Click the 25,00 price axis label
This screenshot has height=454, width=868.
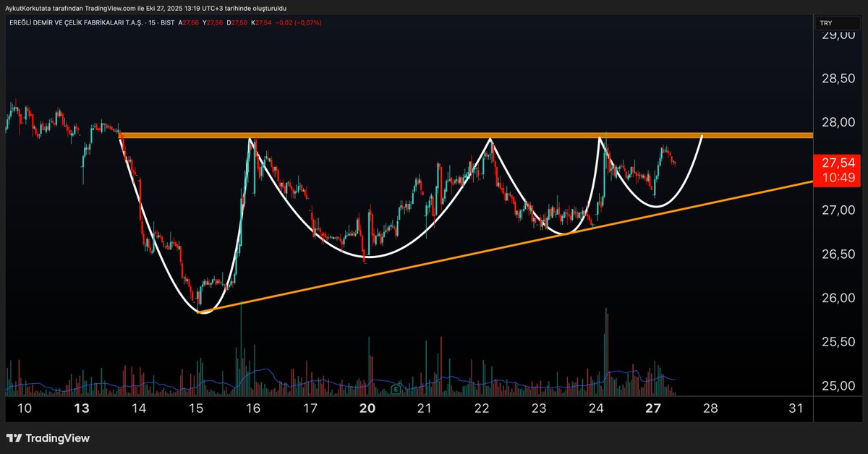tap(837, 386)
